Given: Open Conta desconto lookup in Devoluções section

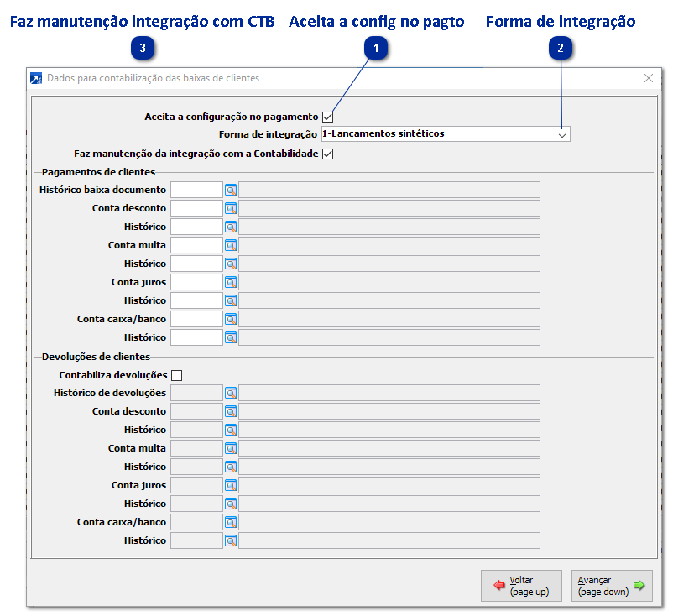Looking at the screenshot, I should [x=232, y=411].
